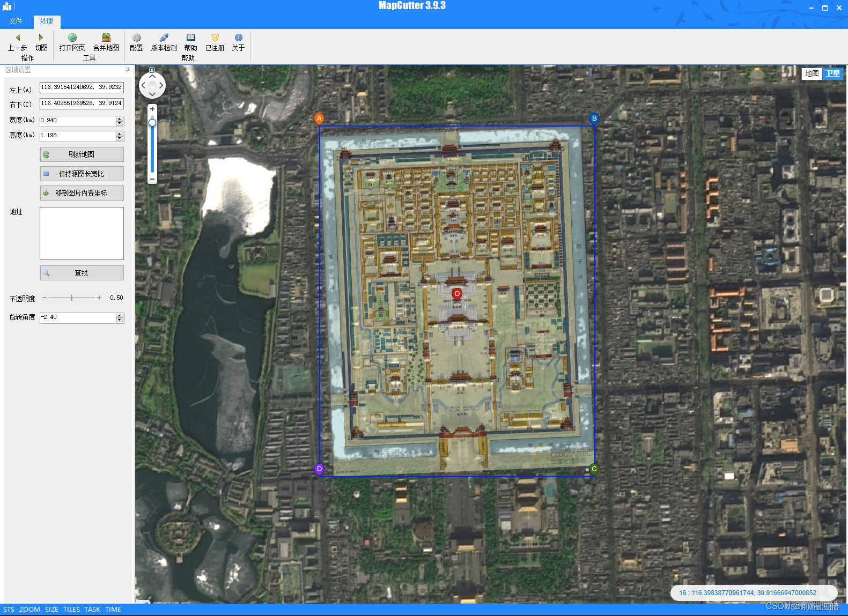The width and height of the screenshot is (848, 616).
Task: Edit the 右下(C) coordinate field
Action: click(82, 103)
